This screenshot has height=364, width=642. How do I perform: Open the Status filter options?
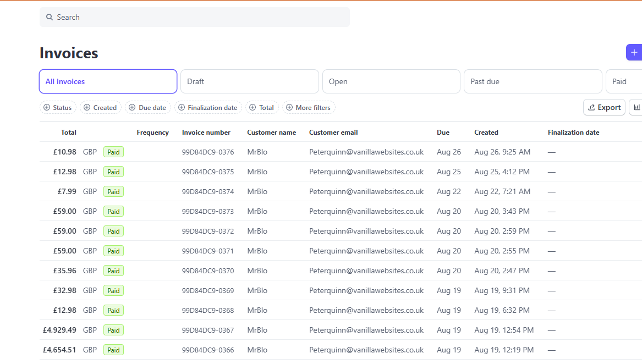click(x=58, y=107)
